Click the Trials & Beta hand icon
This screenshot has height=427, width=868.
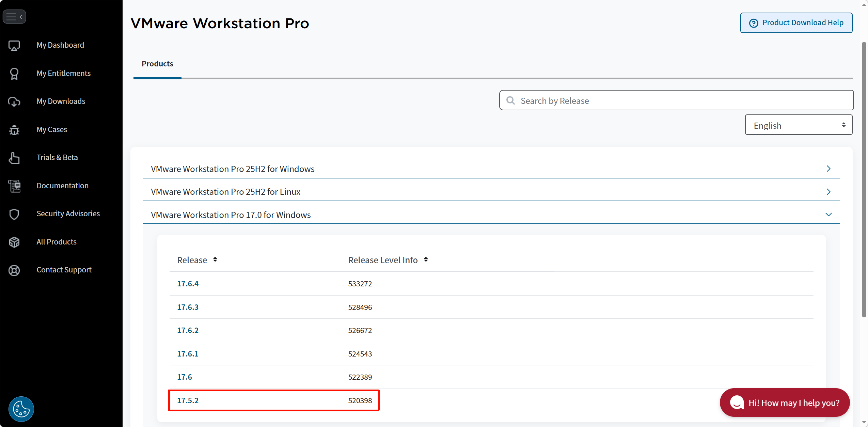pos(14,158)
